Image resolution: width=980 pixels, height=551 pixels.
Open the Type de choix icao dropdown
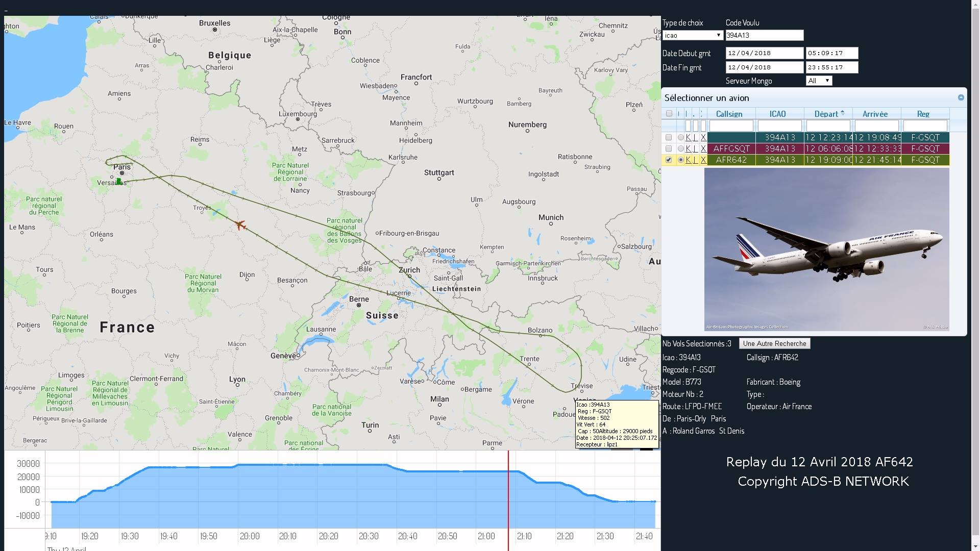click(693, 35)
